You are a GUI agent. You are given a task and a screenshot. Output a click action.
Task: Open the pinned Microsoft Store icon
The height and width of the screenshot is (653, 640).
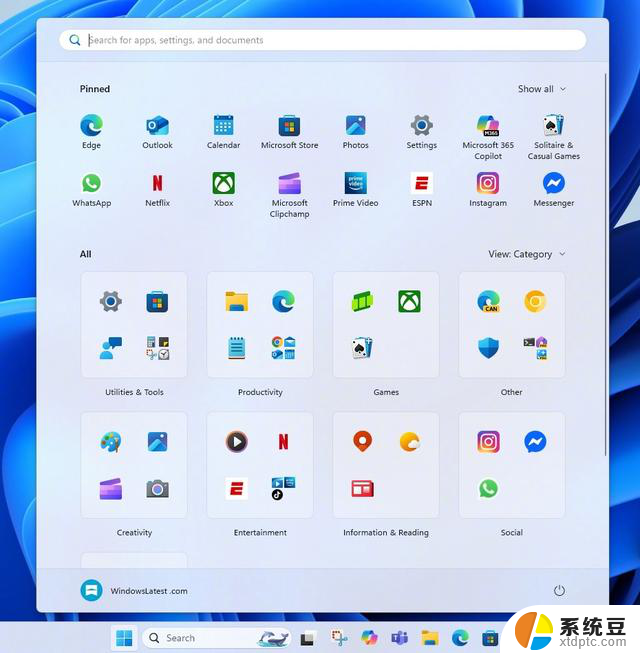coord(289,125)
